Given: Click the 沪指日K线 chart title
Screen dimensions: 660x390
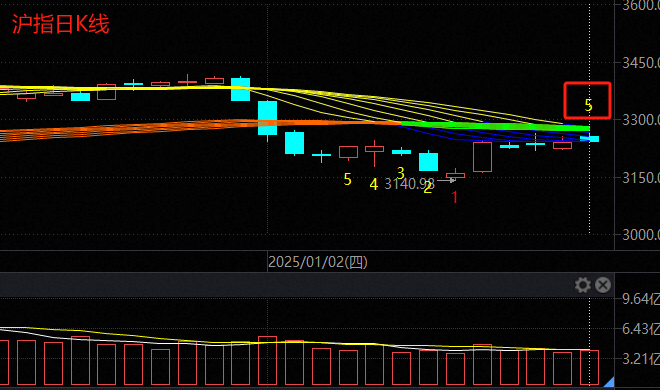Looking at the screenshot, I should 61,24.
